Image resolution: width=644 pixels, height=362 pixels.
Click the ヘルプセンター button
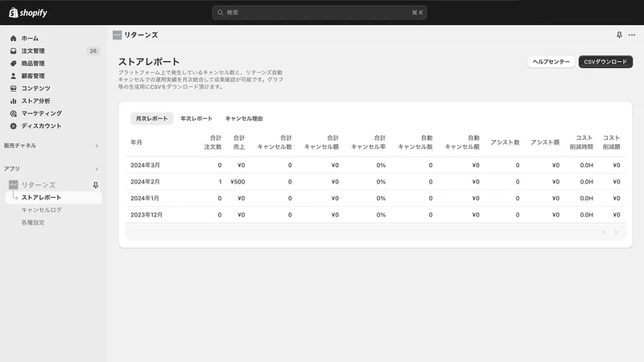(x=551, y=62)
